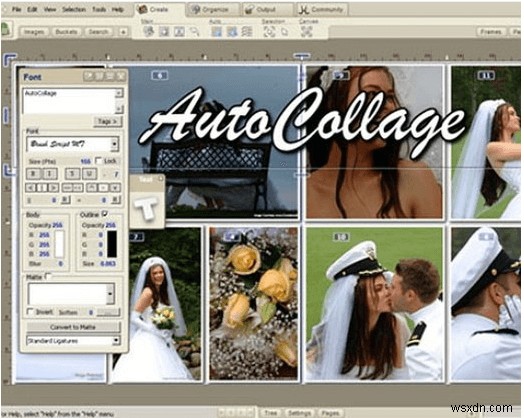Select the large T text tool icon

click(x=145, y=208)
